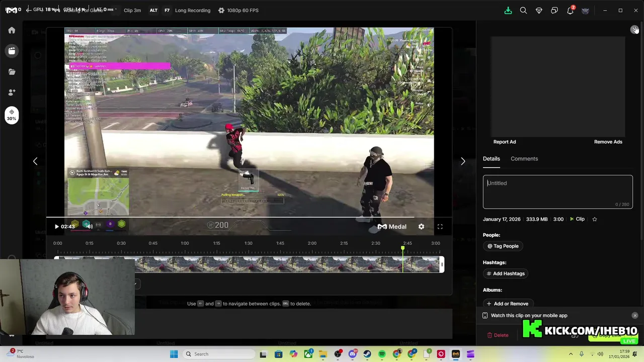This screenshot has width=644, height=362.
Task: Open the Home icon in the left sidebar
Action: point(12,30)
